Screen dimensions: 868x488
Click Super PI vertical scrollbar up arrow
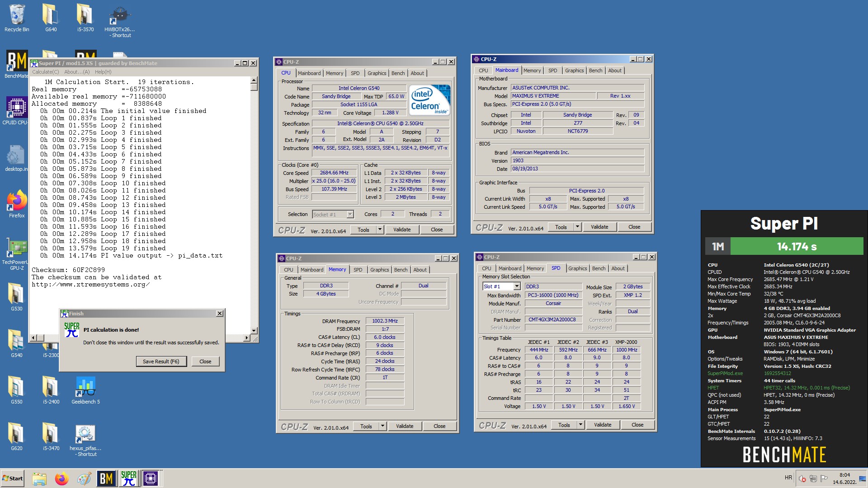254,80
